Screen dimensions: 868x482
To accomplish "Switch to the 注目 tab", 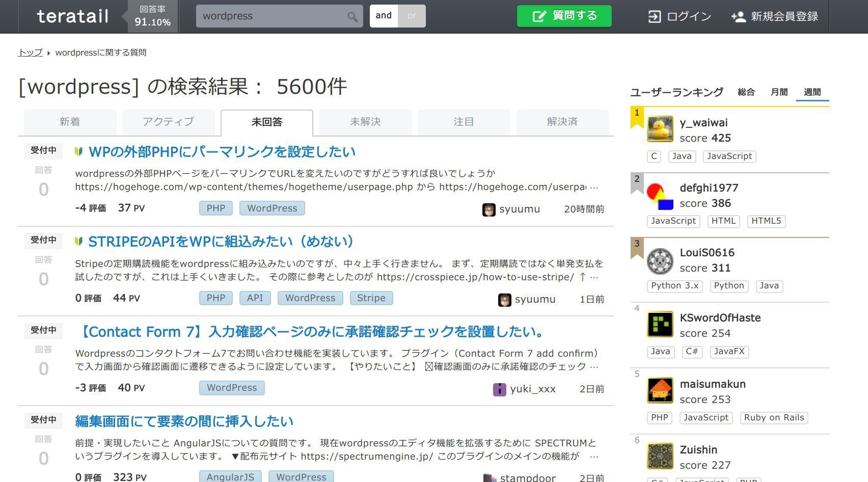I will (x=464, y=122).
